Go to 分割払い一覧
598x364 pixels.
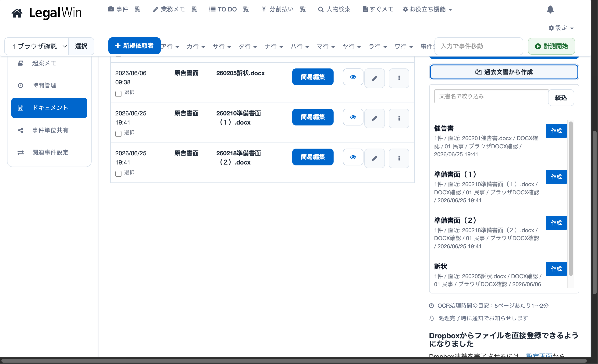284,10
